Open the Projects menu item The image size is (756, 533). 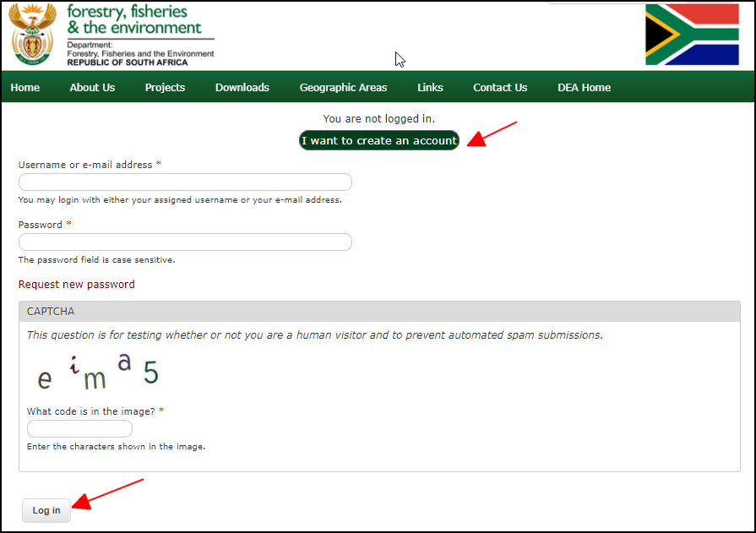point(165,88)
